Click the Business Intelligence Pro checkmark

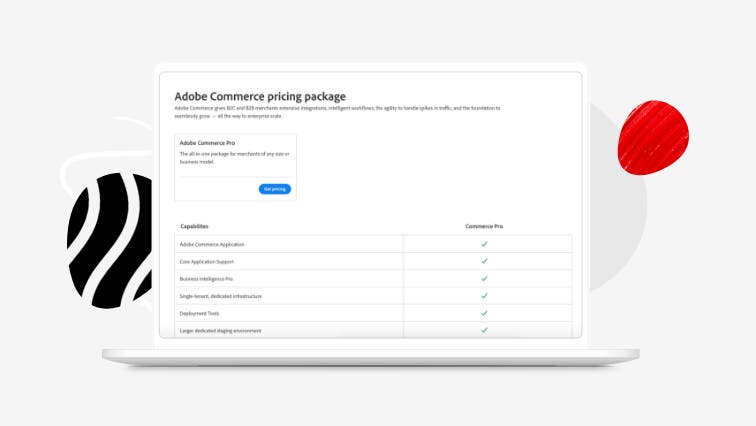[x=484, y=278]
